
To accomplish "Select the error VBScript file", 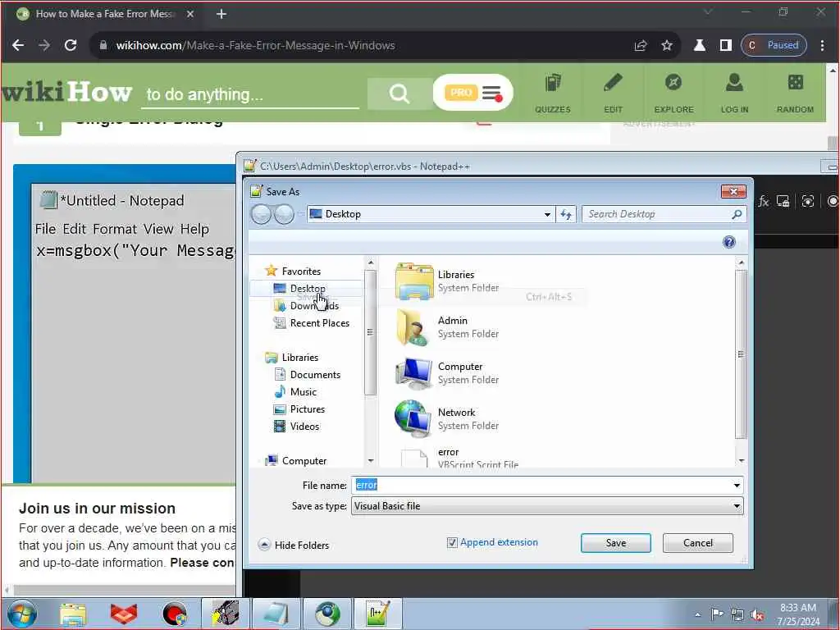I will coord(459,458).
